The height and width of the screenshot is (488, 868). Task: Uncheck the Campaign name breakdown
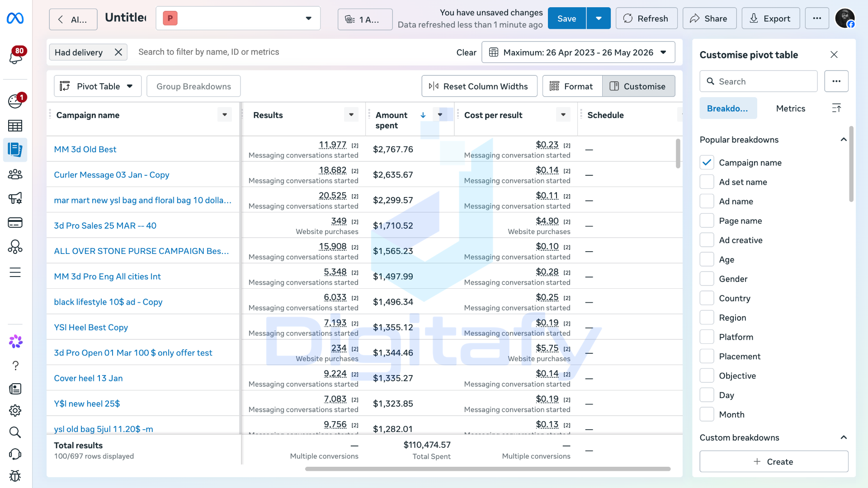click(x=707, y=162)
